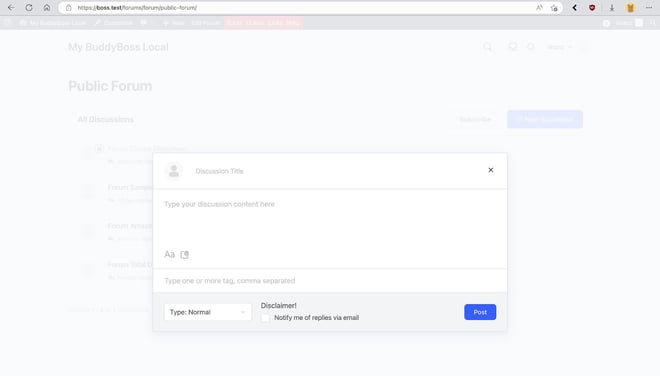Viewport: 660px width, 376px height.
Task: Click the red highlighted admin bar item
Action: pos(263,23)
